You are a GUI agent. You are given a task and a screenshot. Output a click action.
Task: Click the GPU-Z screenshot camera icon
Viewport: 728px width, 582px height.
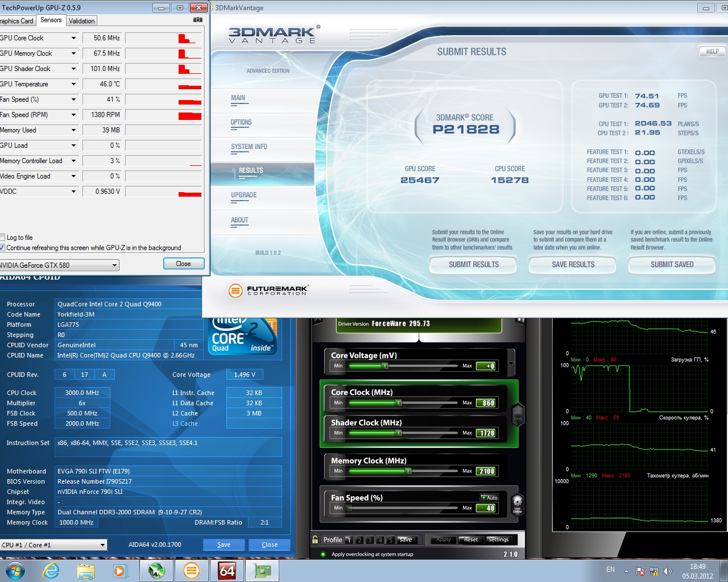coord(197,20)
